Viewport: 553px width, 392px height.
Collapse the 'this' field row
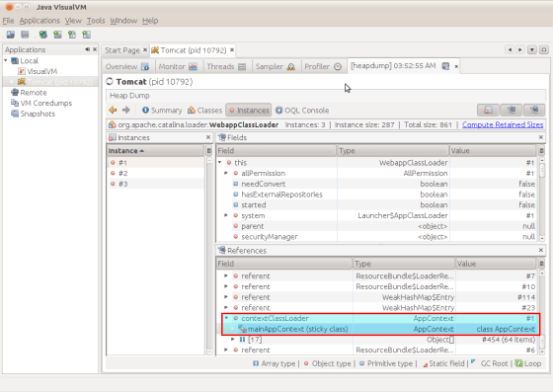(219, 163)
